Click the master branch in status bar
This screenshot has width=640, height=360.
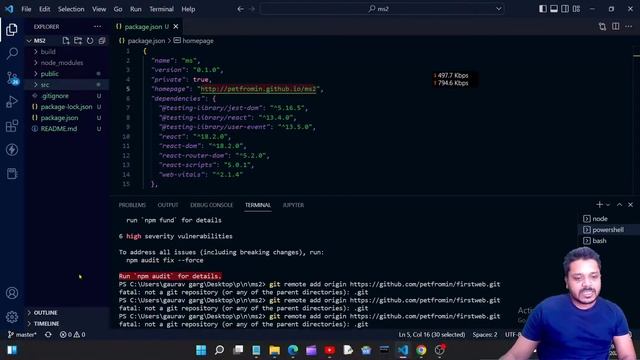tap(22, 335)
